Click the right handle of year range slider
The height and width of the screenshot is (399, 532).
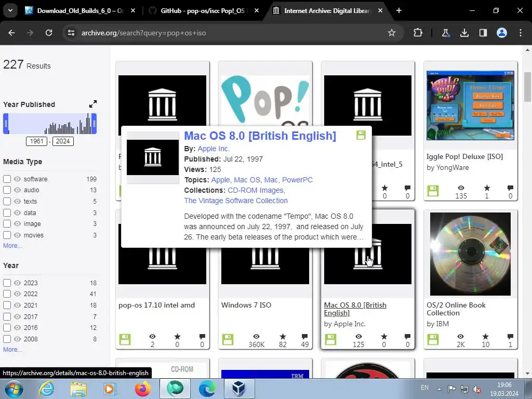click(x=95, y=124)
